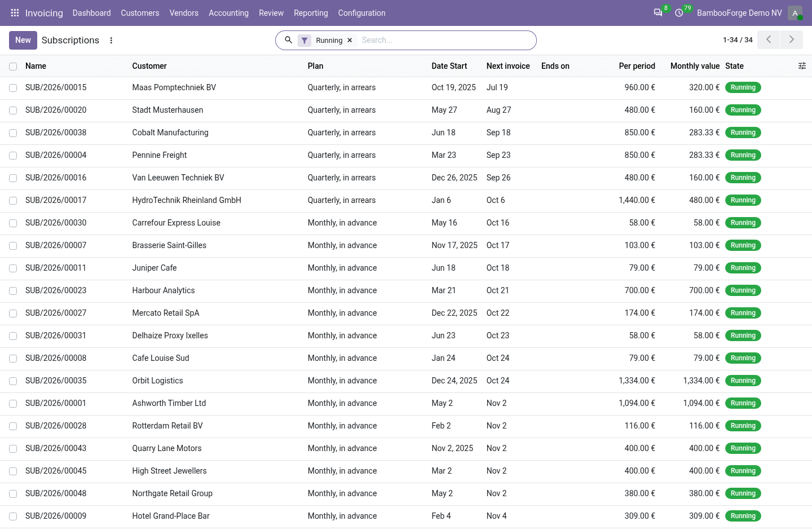The height and width of the screenshot is (530, 812).
Task: Go to previous page of records
Action: pyautogui.click(x=769, y=39)
